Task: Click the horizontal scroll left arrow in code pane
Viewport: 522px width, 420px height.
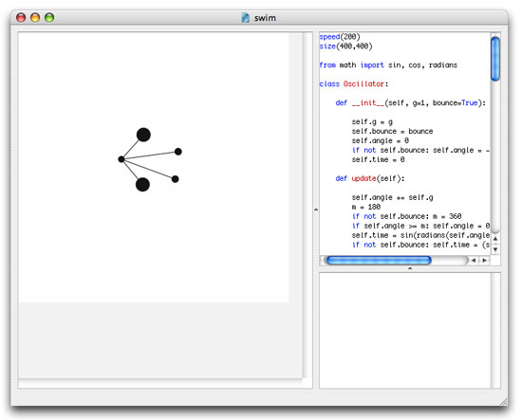Action: tap(474, 261)
